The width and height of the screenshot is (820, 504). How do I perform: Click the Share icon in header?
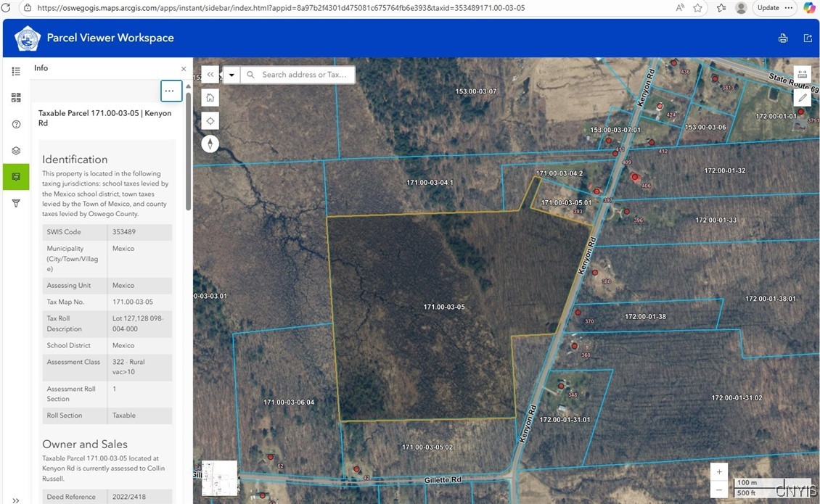click(808, 38)
